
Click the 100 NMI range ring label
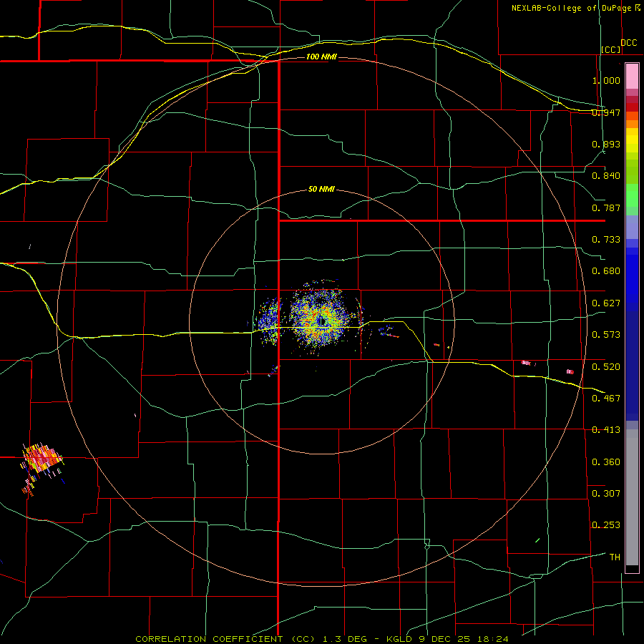(x=321, y=57)
